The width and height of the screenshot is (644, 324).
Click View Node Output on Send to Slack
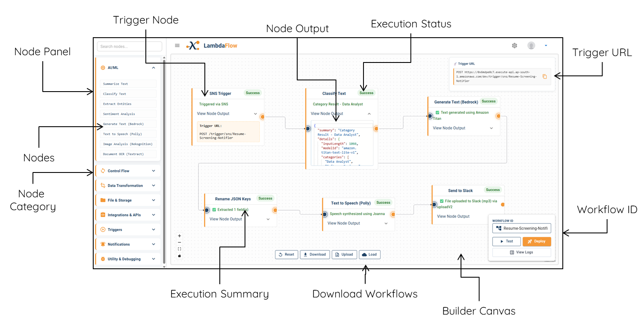453,217
